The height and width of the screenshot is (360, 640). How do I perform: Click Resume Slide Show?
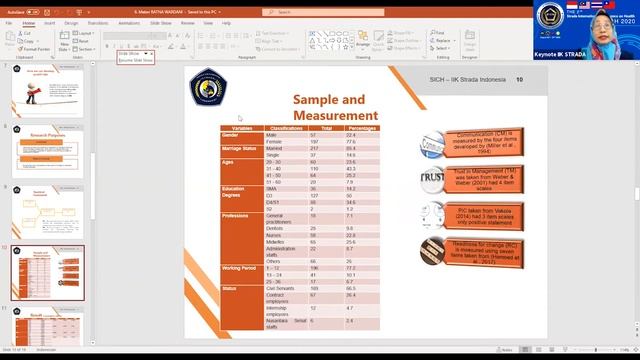(x=135, y=60)
